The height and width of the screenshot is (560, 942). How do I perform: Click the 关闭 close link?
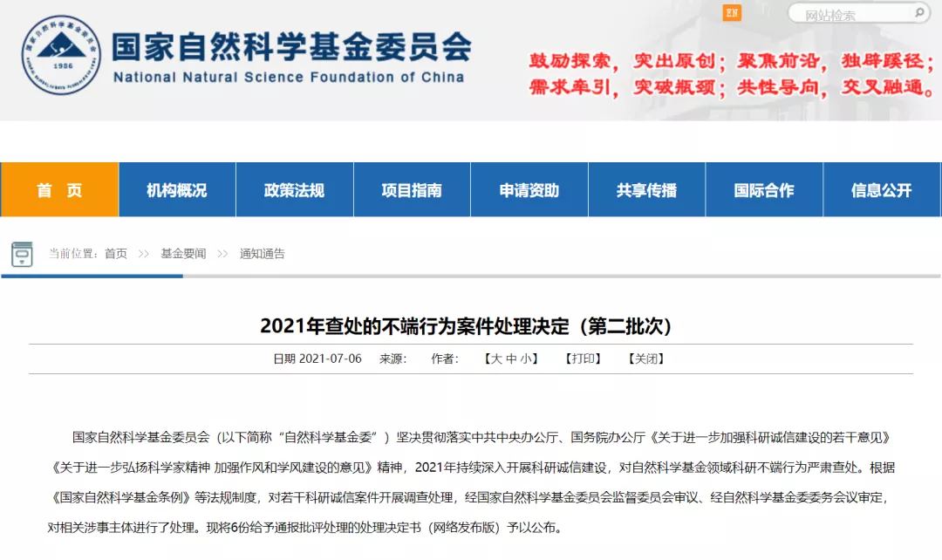645,359
